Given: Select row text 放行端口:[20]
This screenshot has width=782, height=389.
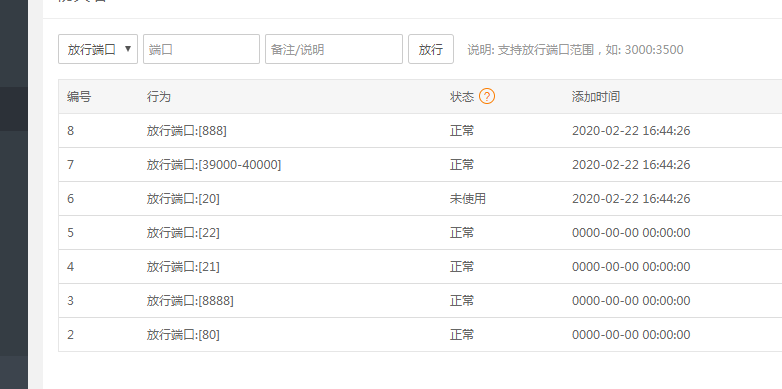Looking at the screenshot, I should (x=183, y=198).
